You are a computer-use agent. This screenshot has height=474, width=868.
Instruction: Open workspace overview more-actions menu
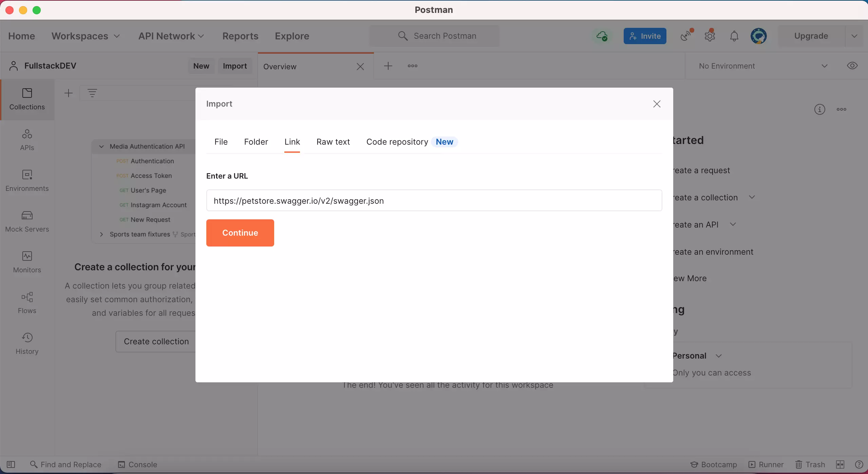(842, 109)
